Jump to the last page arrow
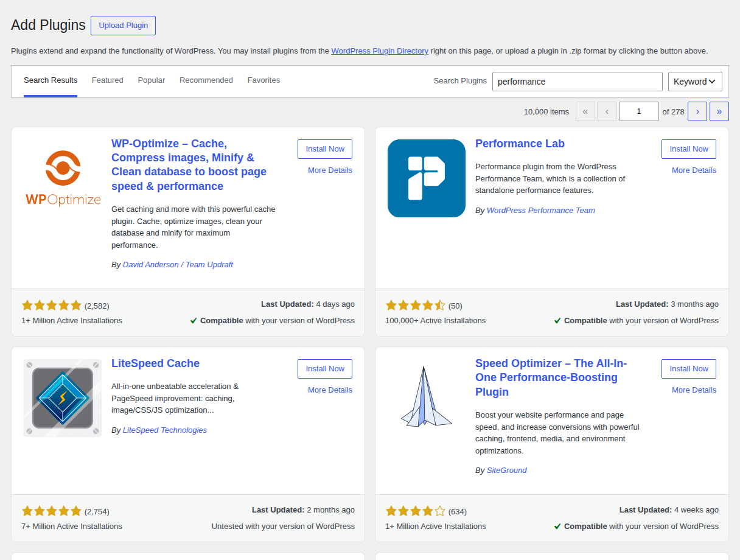Image resolution: width=740 pixels, height=560 pixels. 719,111
